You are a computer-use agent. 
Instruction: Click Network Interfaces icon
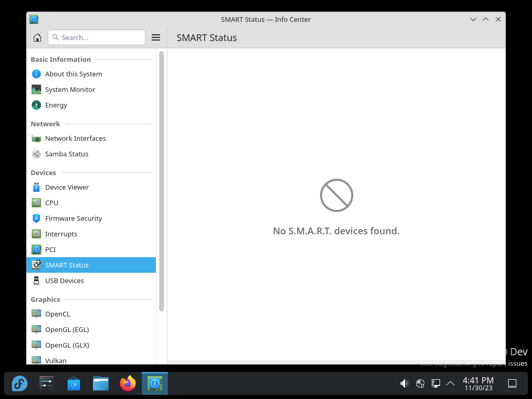coord(36,138)
